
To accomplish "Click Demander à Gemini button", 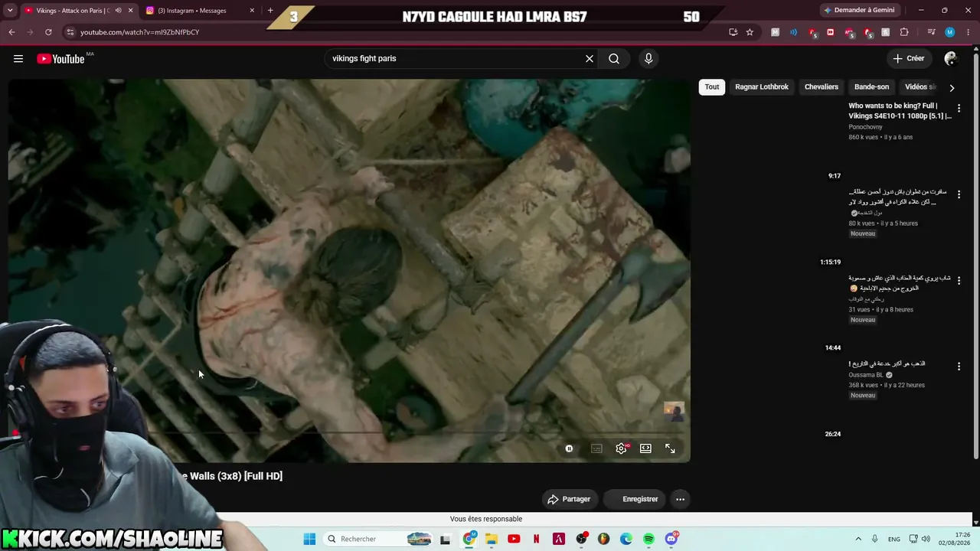I will click(859, 10).
